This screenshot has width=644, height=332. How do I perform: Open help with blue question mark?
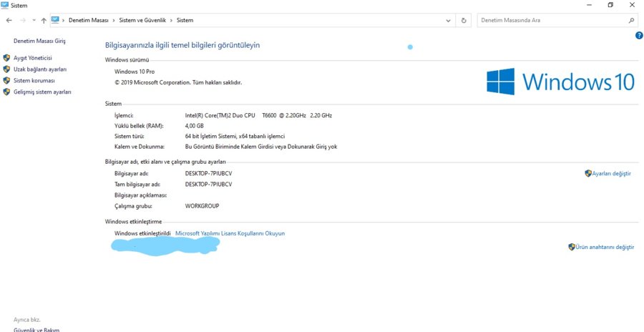(639, 36)
